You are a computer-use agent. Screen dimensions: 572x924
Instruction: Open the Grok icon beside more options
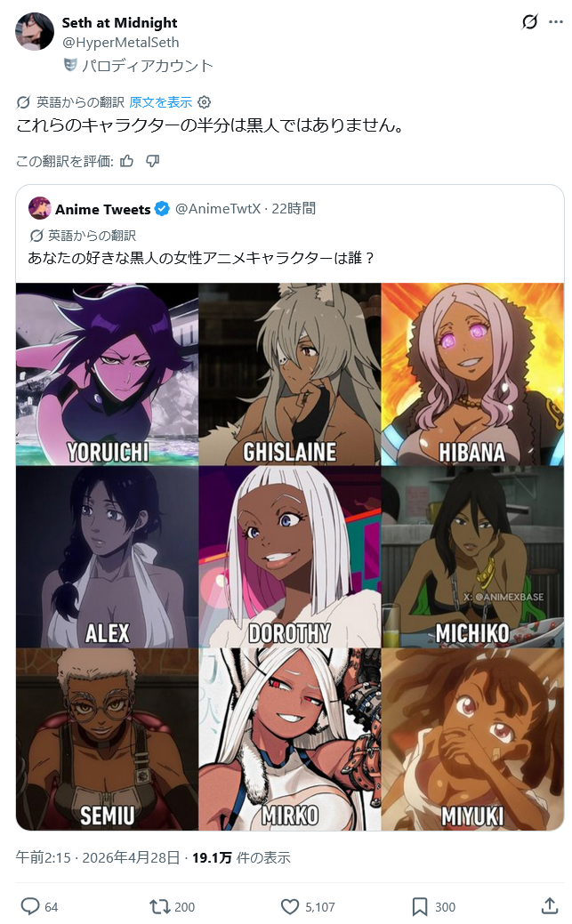pos(529,22)
